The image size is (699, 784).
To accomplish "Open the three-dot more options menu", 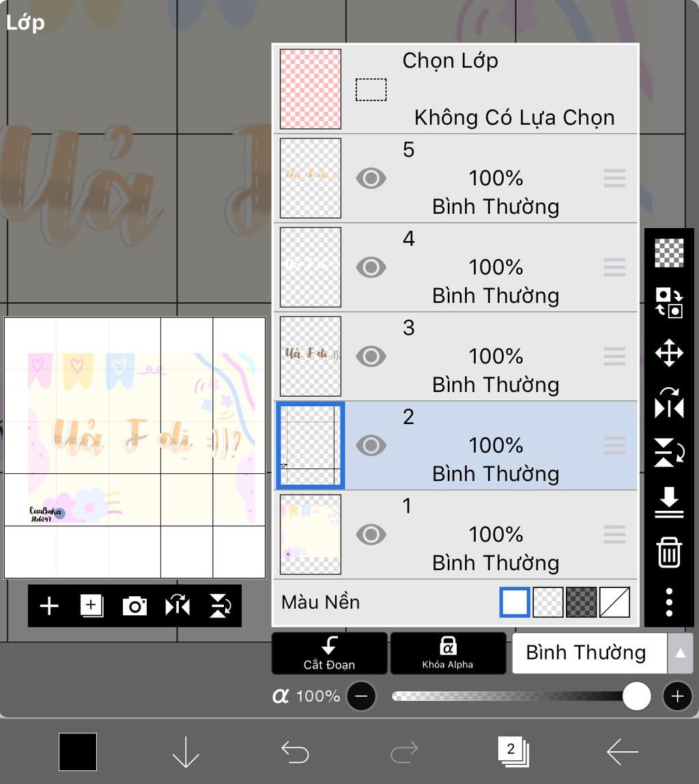I will click(x=669, y=602).
